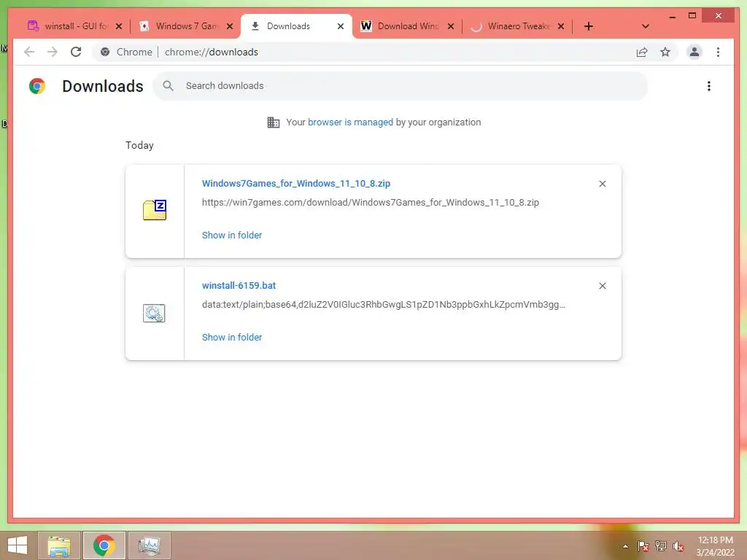Maximize the Chrome window
747x560 pixels.
(692, 16)
